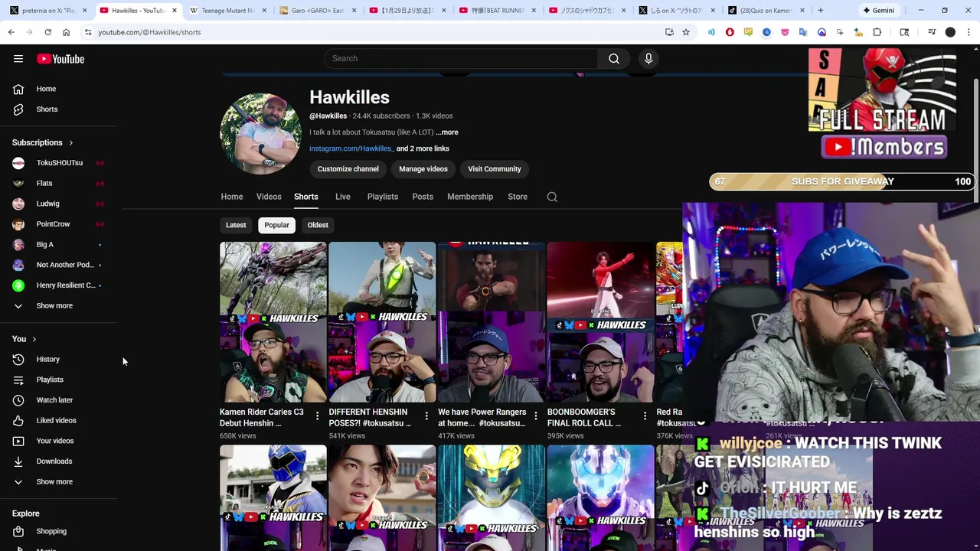Switch to the Live tab

(343, 197)
